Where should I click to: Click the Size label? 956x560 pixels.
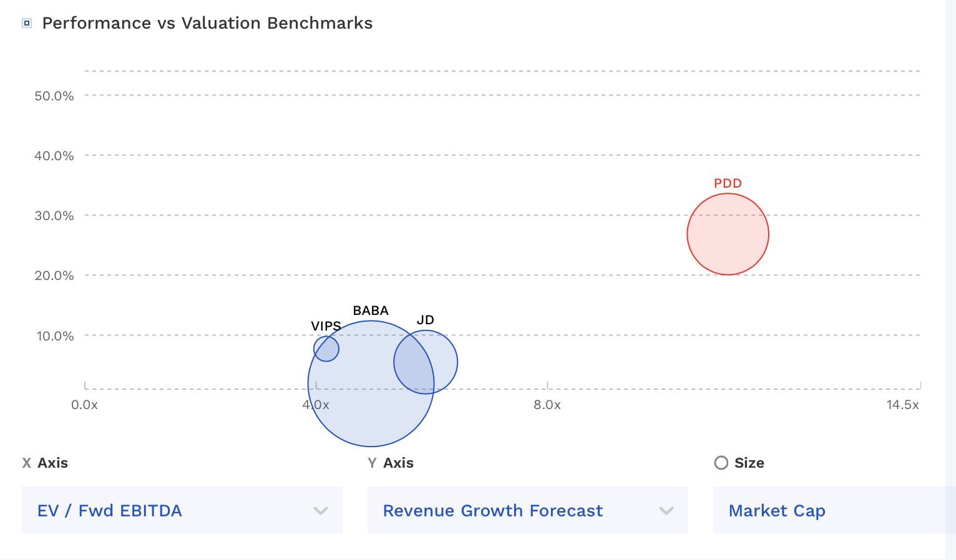(x=749, y=463)
